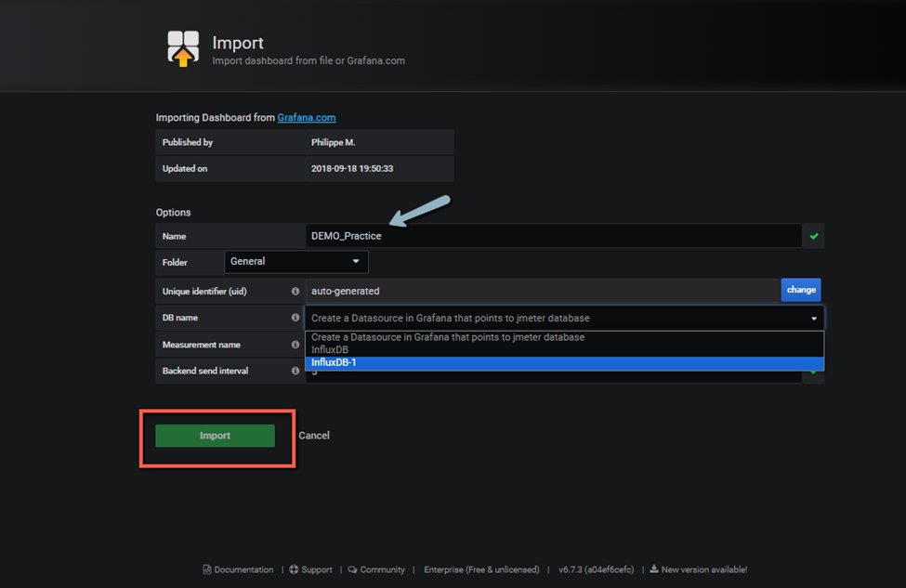
Task: Click info icon next to Measurement name
Action: coord(295,345)
